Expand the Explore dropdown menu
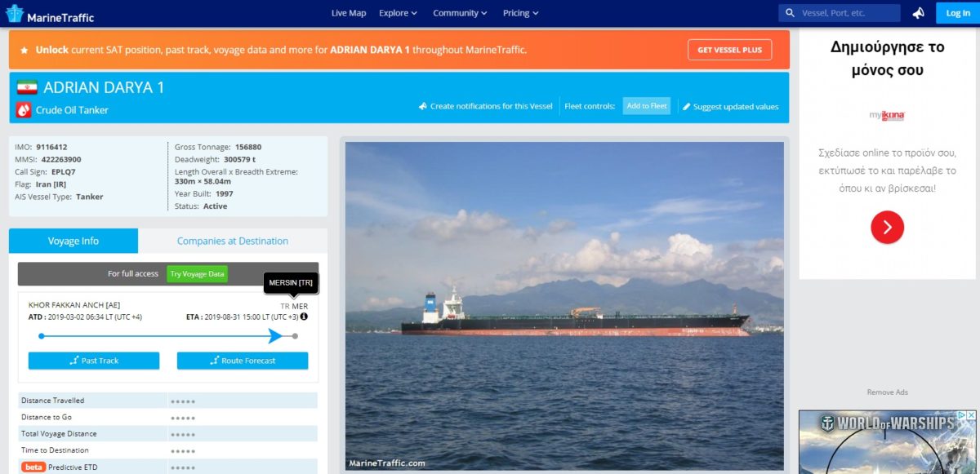 [x=398, y=13]
